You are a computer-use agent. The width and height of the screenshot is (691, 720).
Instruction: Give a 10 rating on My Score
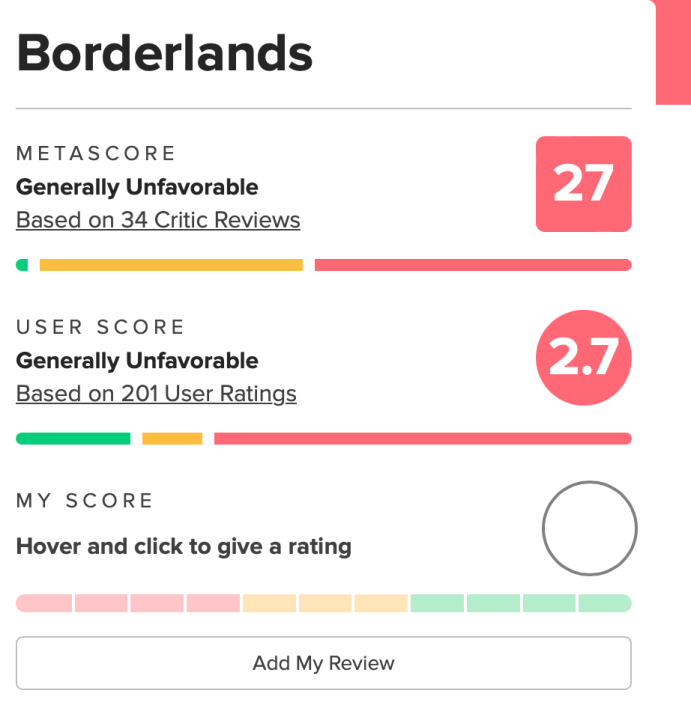605,603
